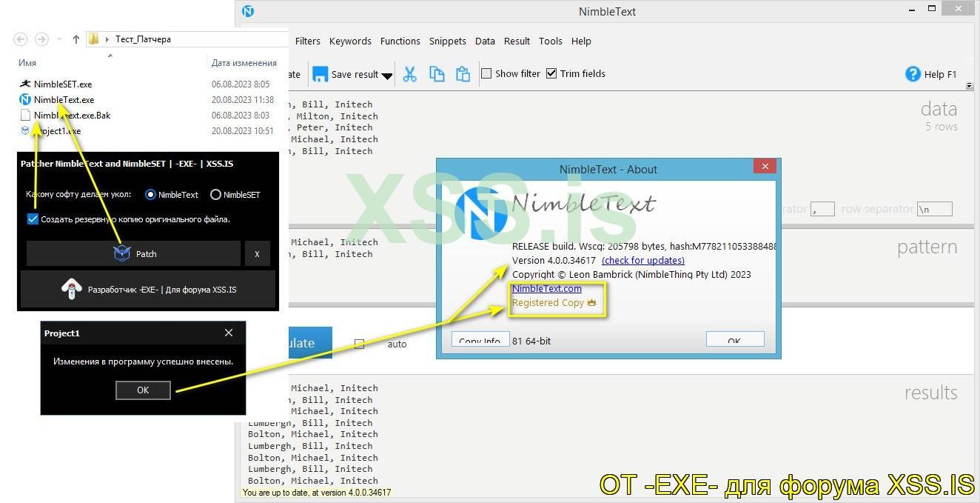
Task: Select the NimbleSET.exe file icon
Action: (x=25, y=84)
